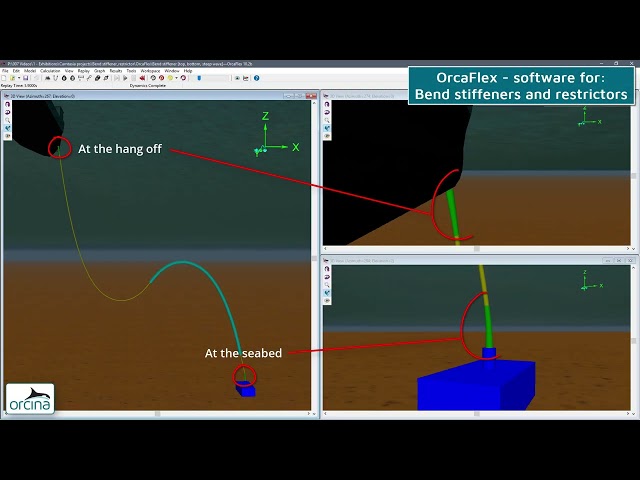Open the Model menu

point(30,71)
